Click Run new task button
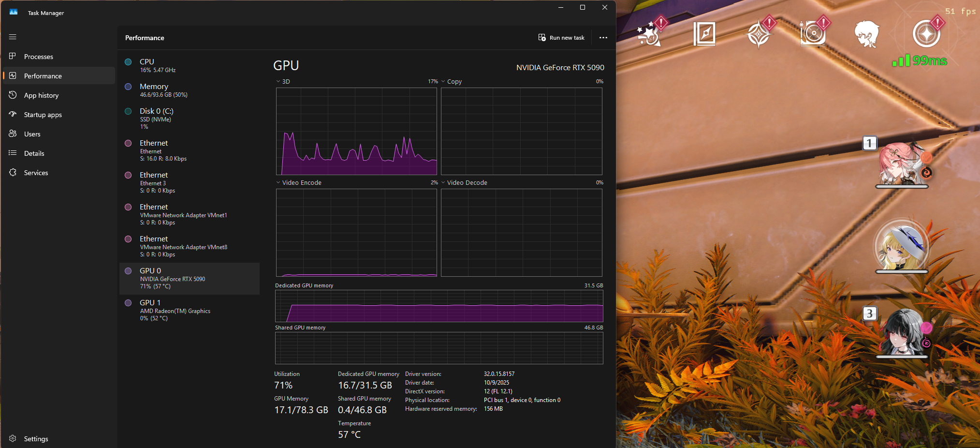Viewport: 980px width, 448px height. pyautogui.click(x=561, y=38)
